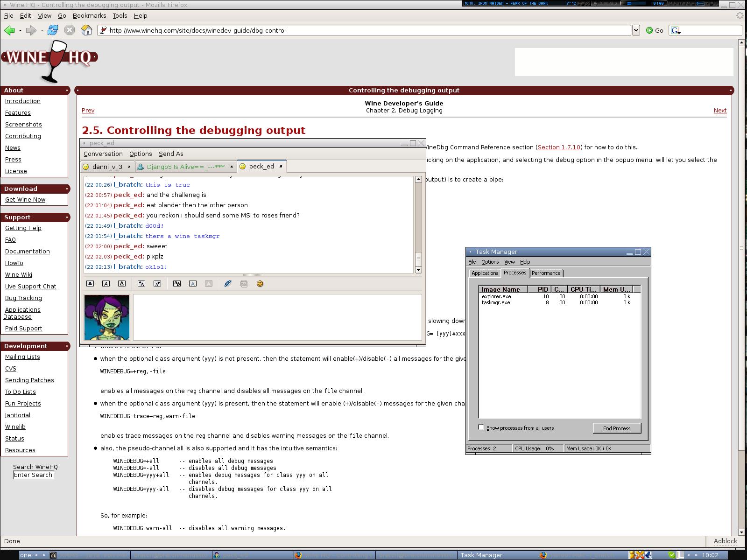Open the Bug Tracking sidebar link
Image resolution: width=747 pixels, height=560 pixels.
[23, 298]
